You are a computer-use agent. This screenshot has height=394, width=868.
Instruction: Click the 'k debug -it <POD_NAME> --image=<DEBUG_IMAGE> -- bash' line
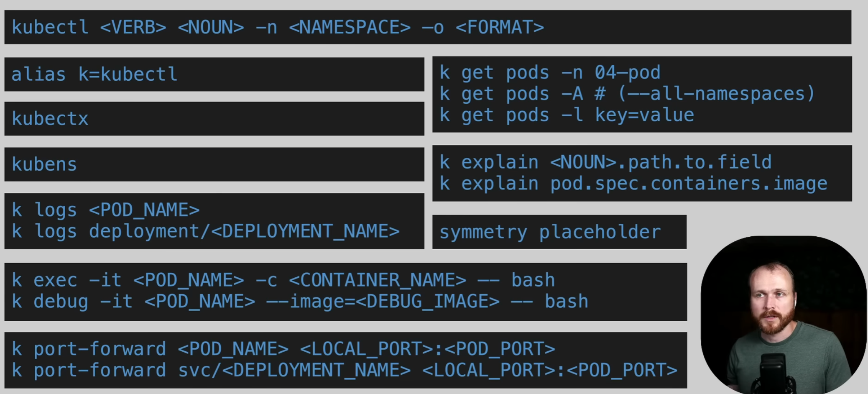(x=300, y=302)
